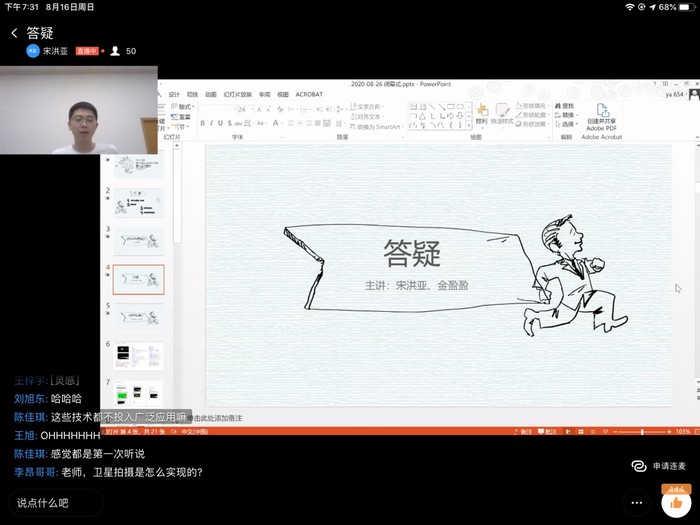Click the 答疑 slide title text

tap(412, 253)
